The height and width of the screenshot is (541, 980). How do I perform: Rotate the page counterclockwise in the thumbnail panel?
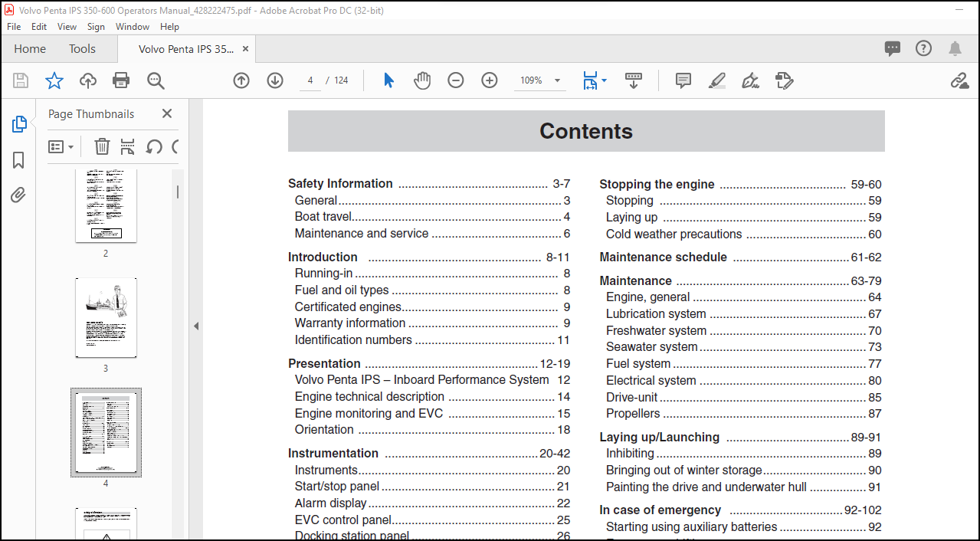coord(154,146)
